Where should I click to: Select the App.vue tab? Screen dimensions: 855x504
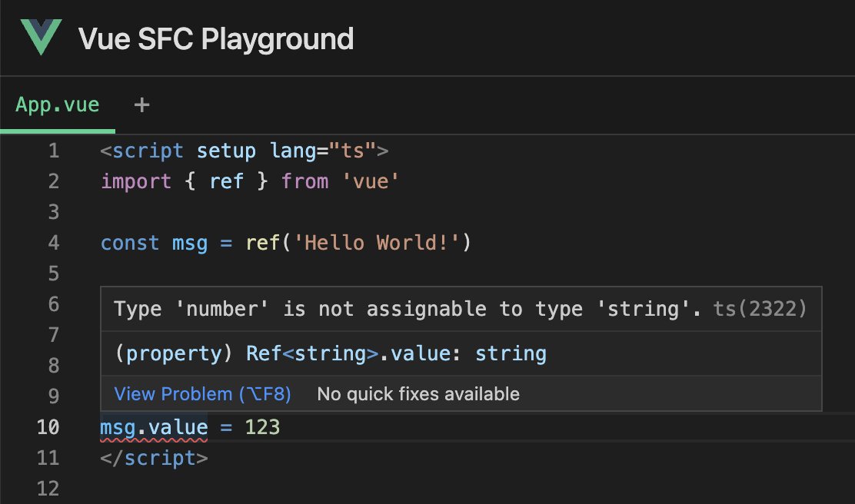pos(57,104)
